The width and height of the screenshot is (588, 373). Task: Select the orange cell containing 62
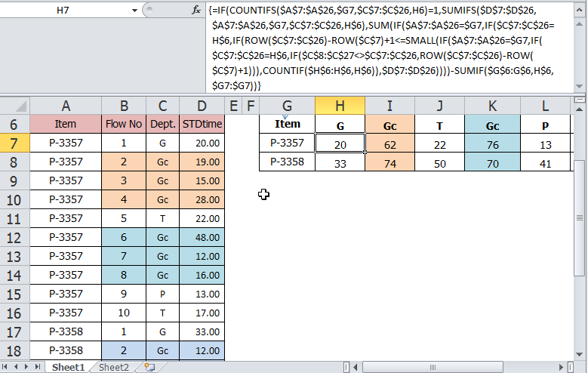(x=389, y=143)
